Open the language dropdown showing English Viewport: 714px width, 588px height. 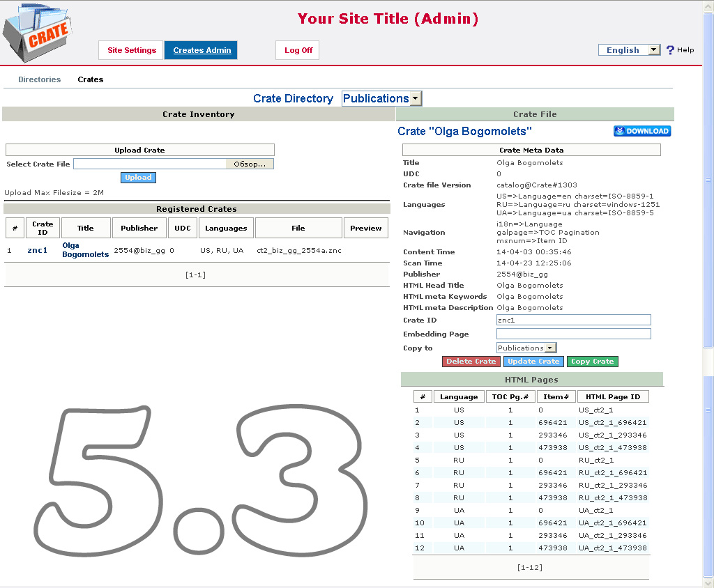pos(629,50)
